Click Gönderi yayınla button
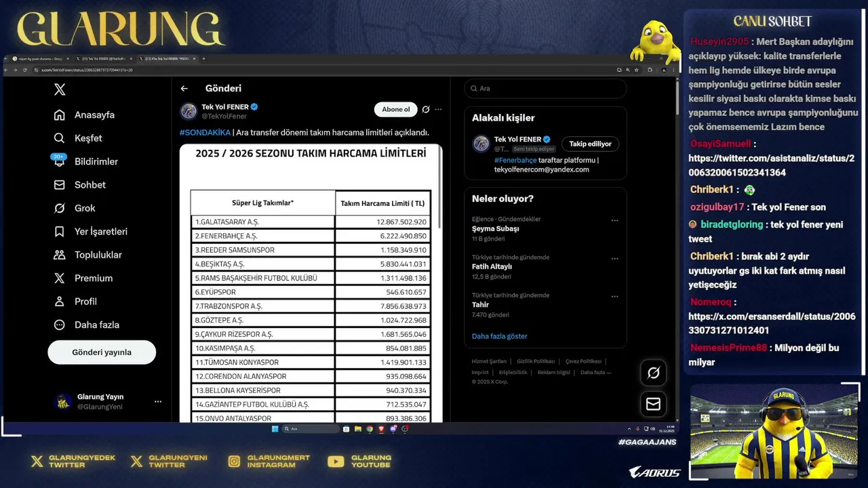Screen dimensions: 868x488 click(x=102, y=352)
